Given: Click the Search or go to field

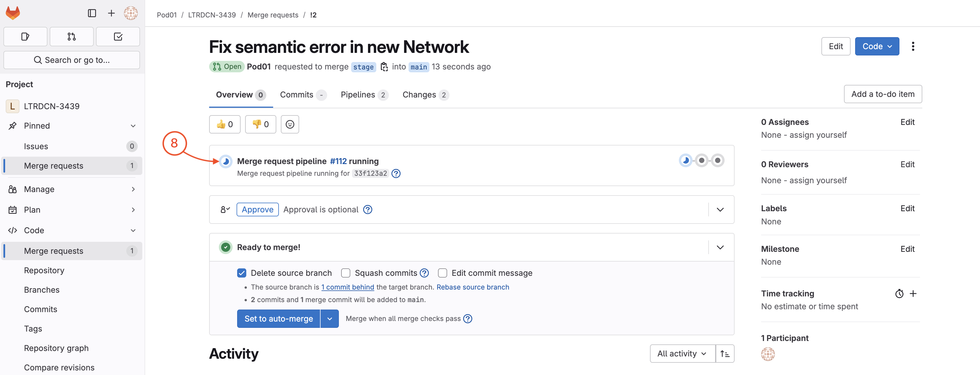Looking at the screenshot, I should point(71,60).
